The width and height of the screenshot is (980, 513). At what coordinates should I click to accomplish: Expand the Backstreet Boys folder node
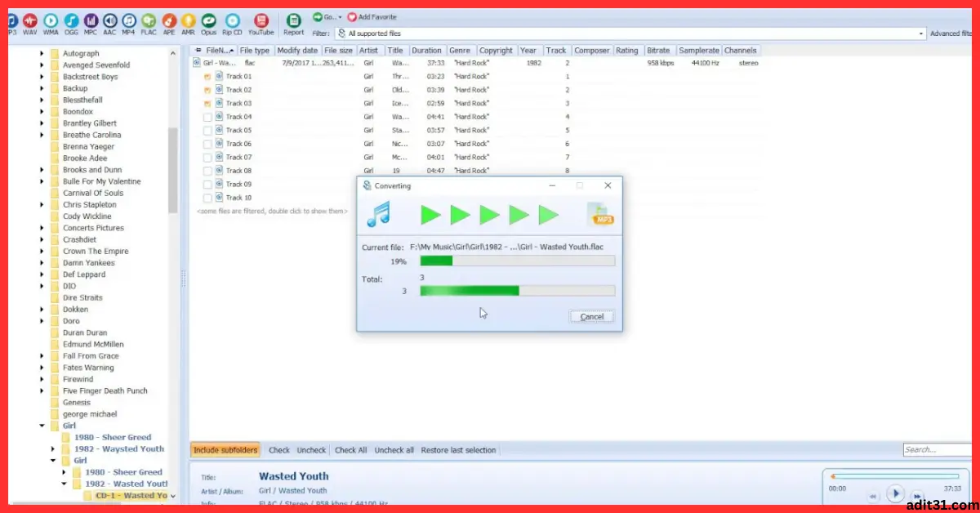(x=42, y=77)
